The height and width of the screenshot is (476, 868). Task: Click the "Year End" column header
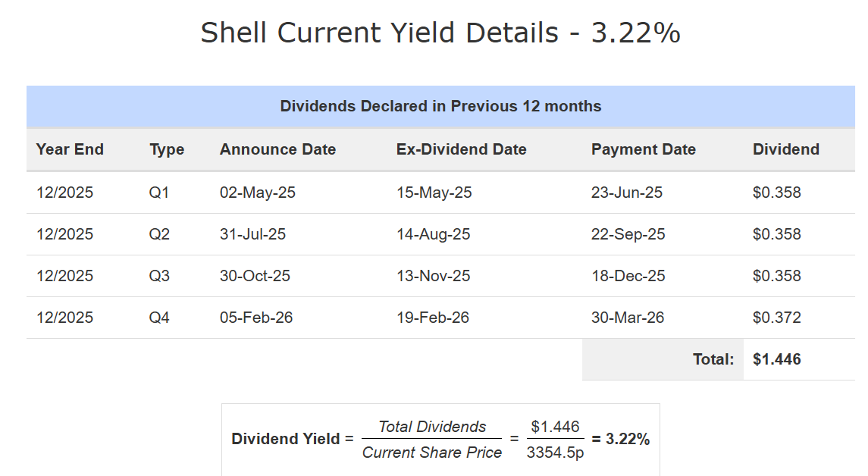70,149
